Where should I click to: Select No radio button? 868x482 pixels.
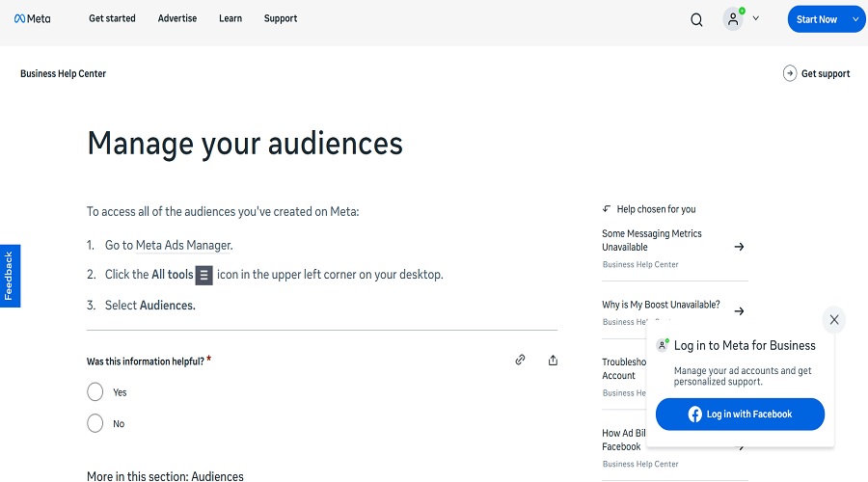[x=95, y=423]
